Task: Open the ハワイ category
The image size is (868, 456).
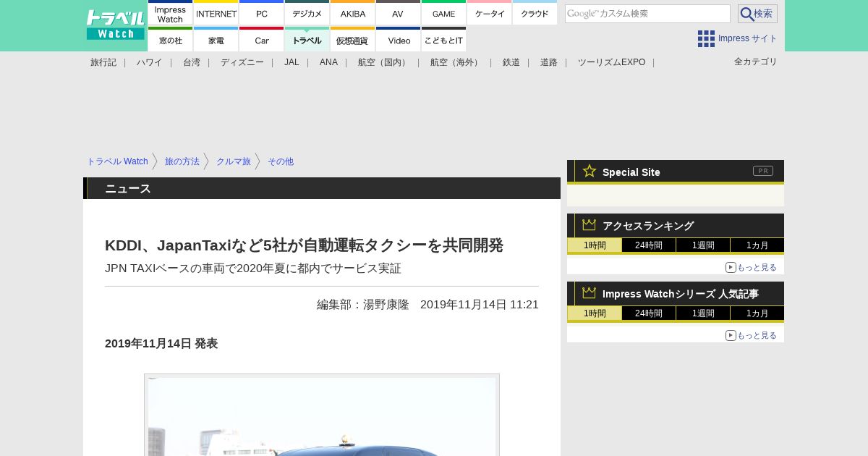Action: pos(150,62)
